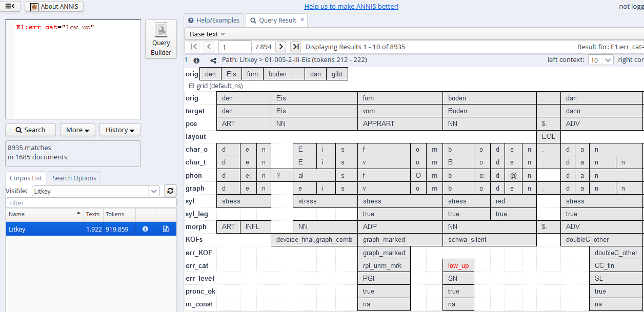This screenshot has width=644, height=312.
Task: Switch to the Search Options tab
Action: coord(74,178)
